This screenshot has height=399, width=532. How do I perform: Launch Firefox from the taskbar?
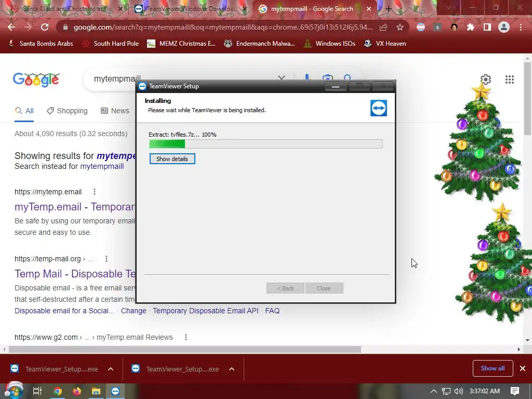pyautogui.click(x=77, y=391)
